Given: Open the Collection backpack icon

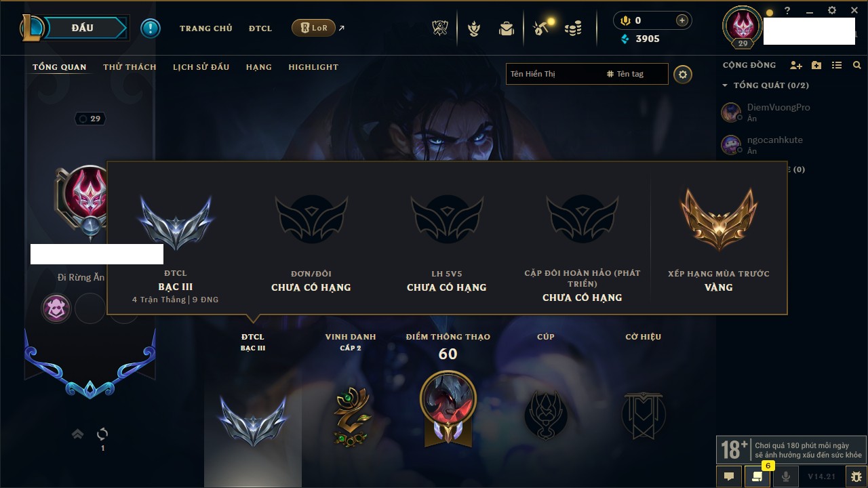Looking at the screenshot, I should click(507, 28).
